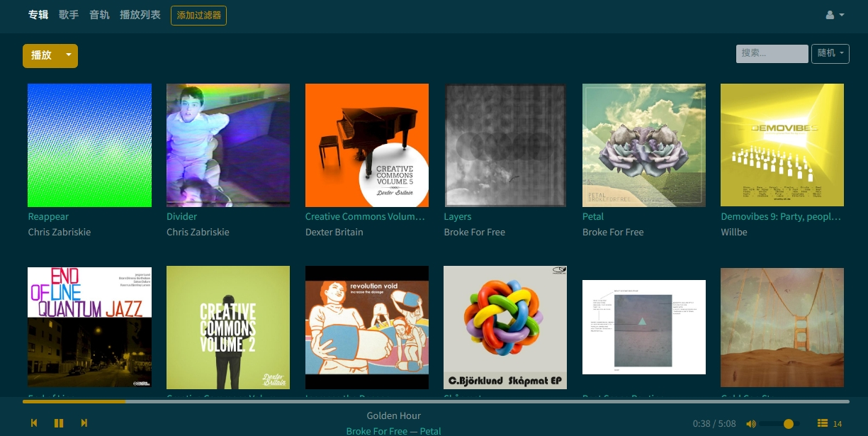The image size is (868, 436).
Task: Select artist Chris Zabriskie under Reappear
Action: [x=60, y=233]
